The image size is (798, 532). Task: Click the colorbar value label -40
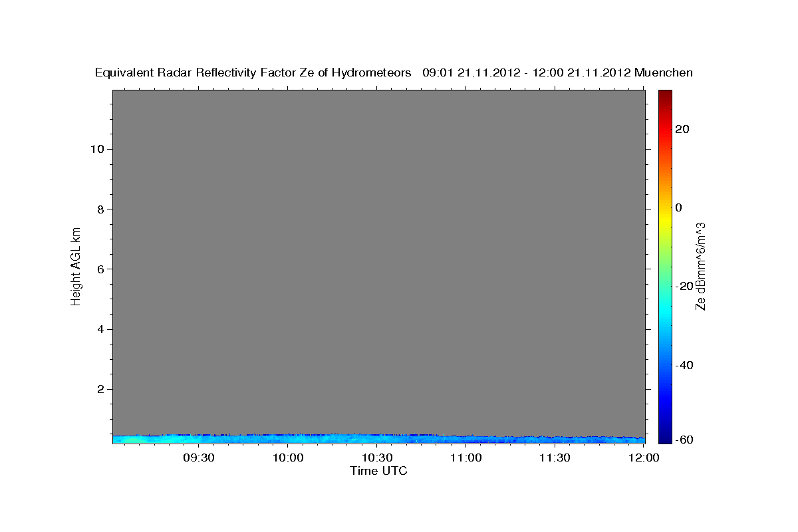coord(685,365)
